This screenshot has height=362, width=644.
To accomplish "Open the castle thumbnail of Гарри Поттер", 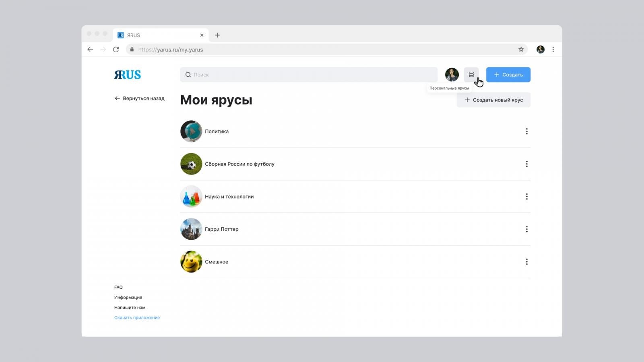I will (x=191, y=229).
